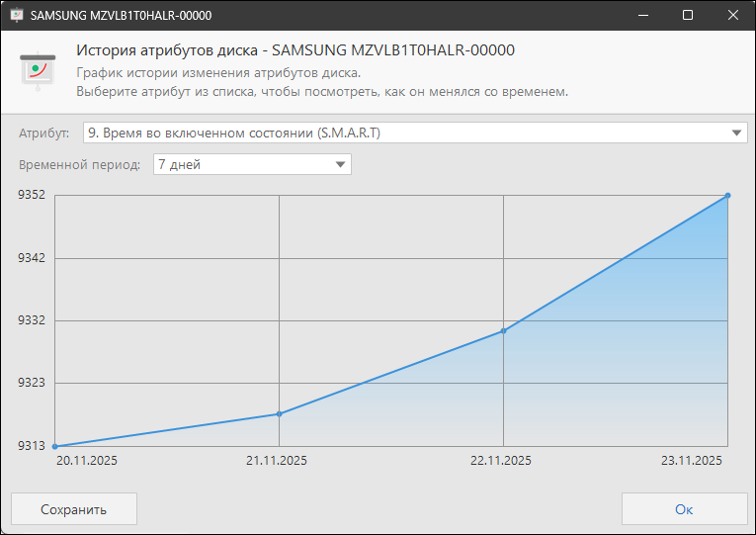Click the 9313 label on Y axis
Image resolution: width=756 pixels, height=535 pixels.
point(31,445)
